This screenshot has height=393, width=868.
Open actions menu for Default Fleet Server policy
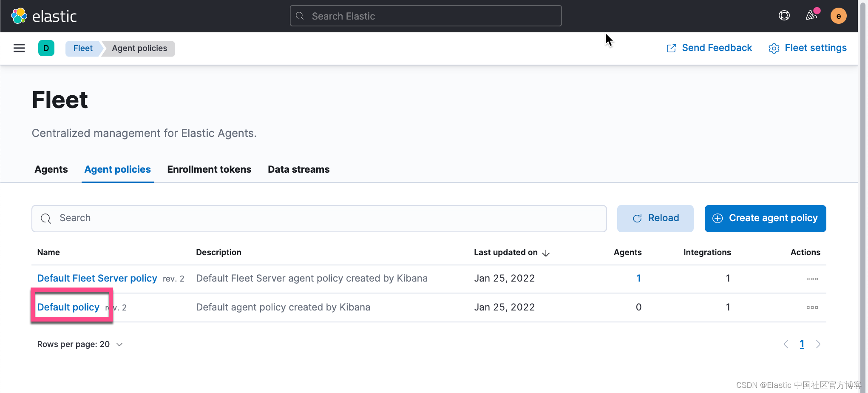(812, 279)
